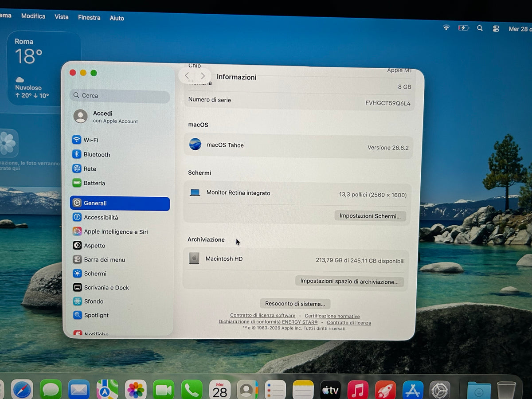The image size is (532, 399).
Task: Open Music from the Dock
Action: click(358, 390)
